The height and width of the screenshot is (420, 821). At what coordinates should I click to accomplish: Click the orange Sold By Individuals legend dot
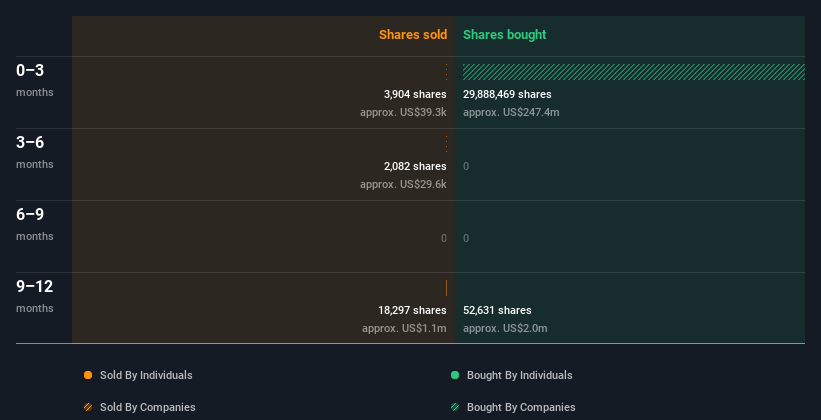point(88,375)
